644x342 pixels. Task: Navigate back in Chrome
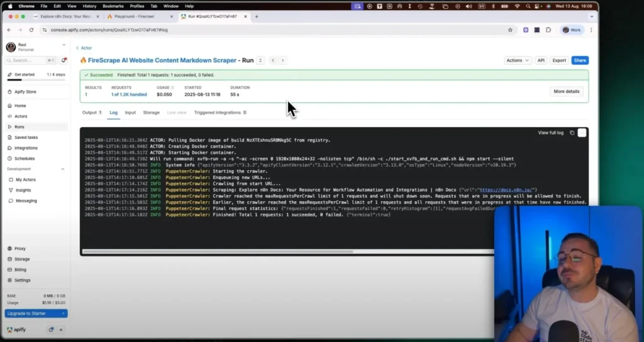pos(9,30)
